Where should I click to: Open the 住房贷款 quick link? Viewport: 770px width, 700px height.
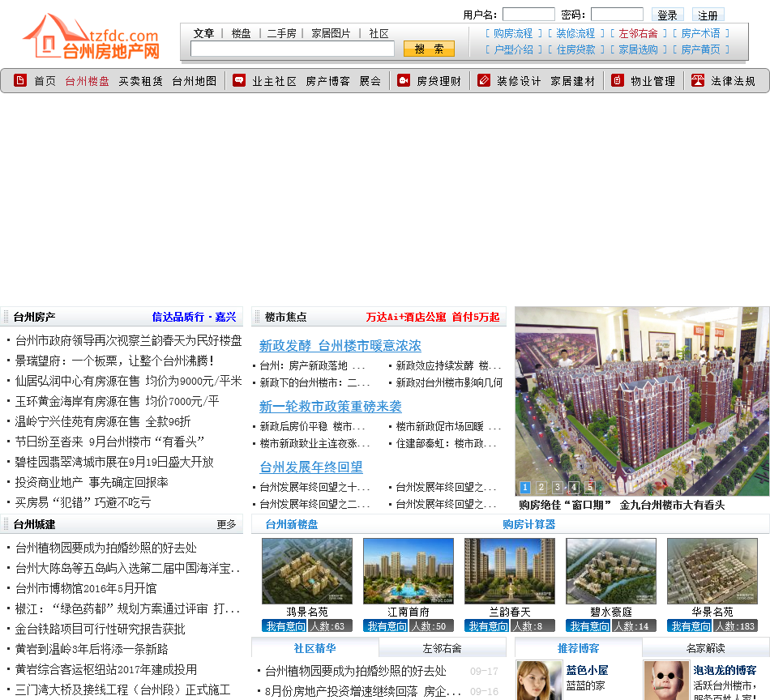[575, 49]
